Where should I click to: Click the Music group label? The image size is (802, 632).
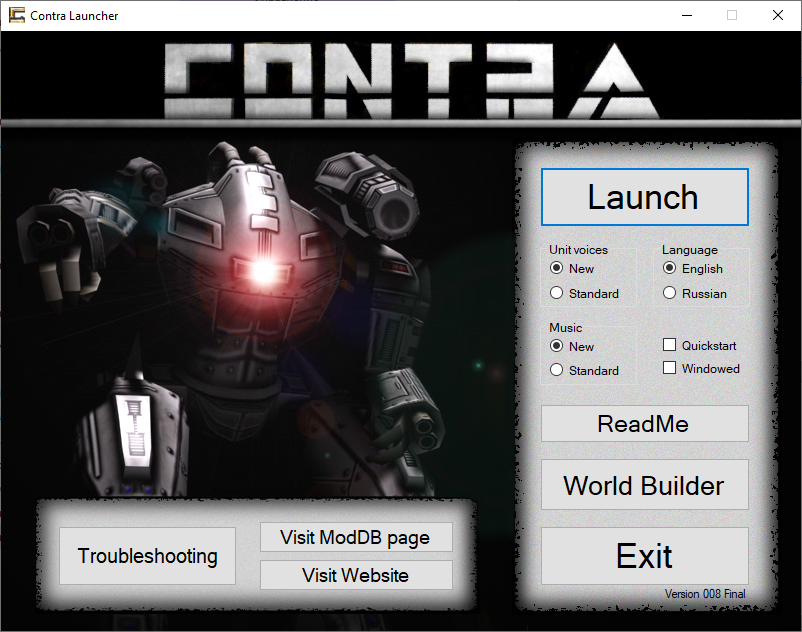(565, 327)
